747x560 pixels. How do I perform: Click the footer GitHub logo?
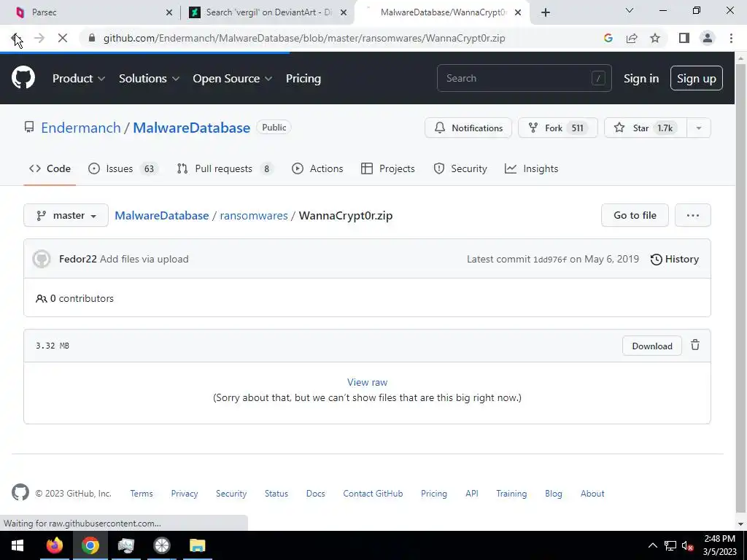click(x=20, y=492)
